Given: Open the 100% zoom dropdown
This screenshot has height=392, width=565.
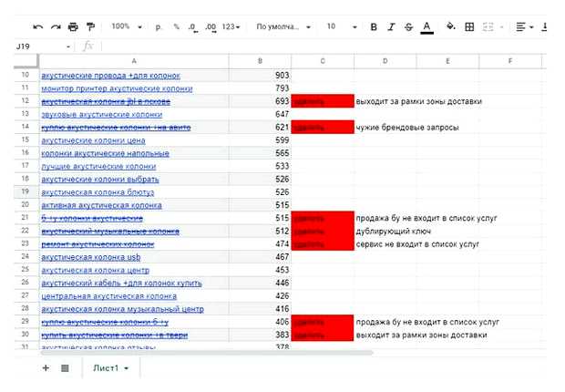Looking at the screenshot, I should coord(126,27).
